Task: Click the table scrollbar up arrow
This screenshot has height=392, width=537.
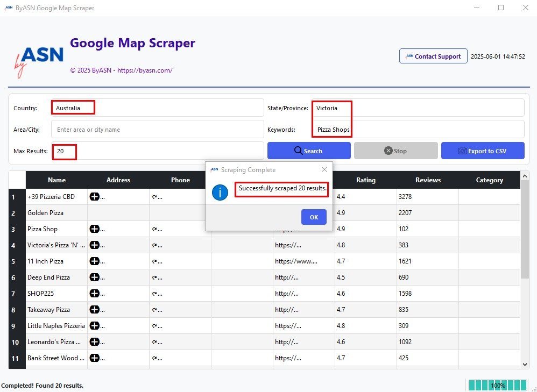Action: [525, 176]
